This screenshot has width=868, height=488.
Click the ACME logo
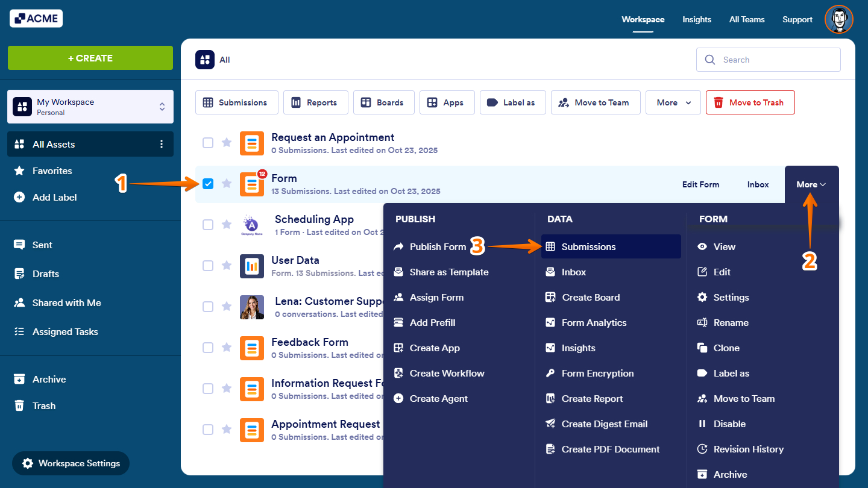coord(36,19)
